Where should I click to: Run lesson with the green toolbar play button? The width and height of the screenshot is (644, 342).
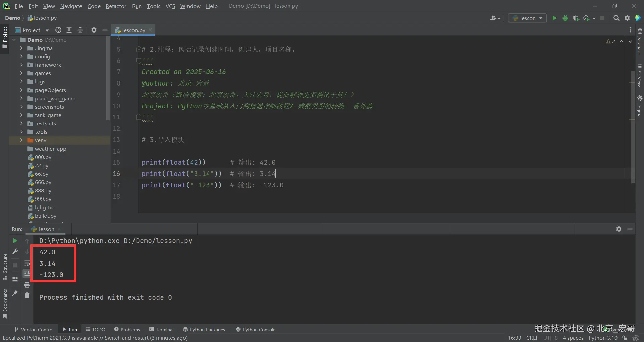pos(554,18)
